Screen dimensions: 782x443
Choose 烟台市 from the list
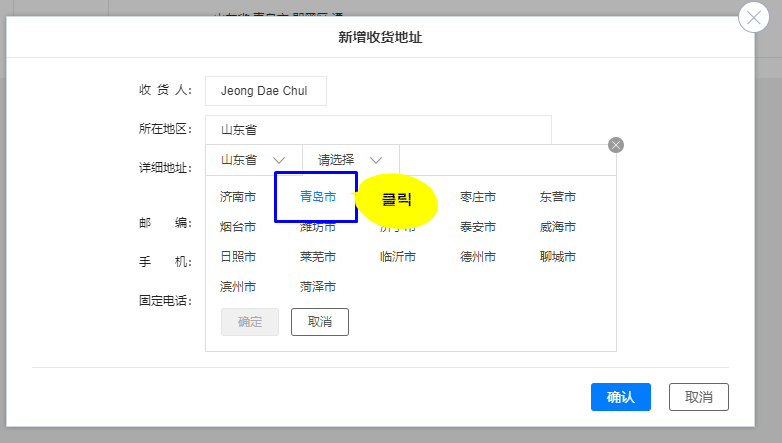pos(238,227)
